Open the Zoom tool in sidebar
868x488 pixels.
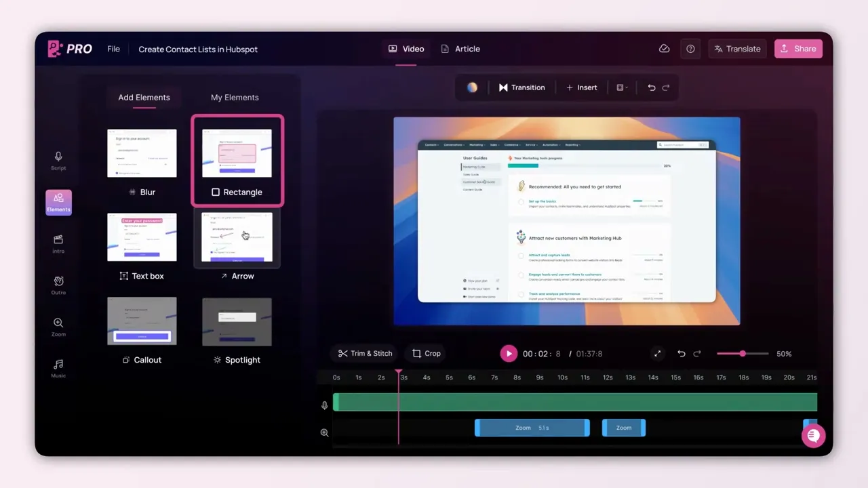click(58, 327)
